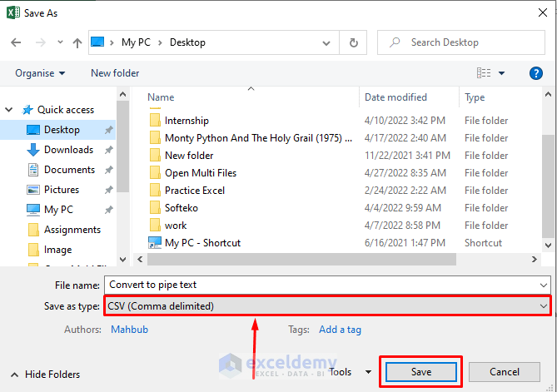557x392 pixels.
Task: Click the navigation pane scroll down arrow
Action: coord(122,259)
